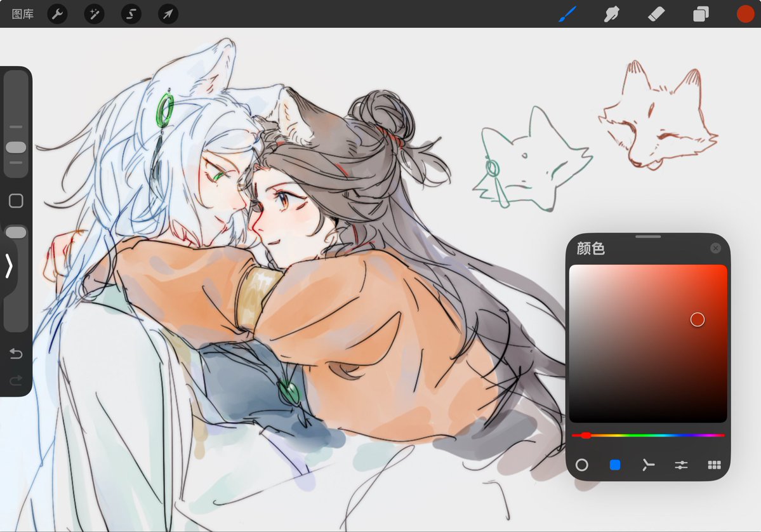
Task: Open the 图库 gallery
Action: tap(23, 14)
